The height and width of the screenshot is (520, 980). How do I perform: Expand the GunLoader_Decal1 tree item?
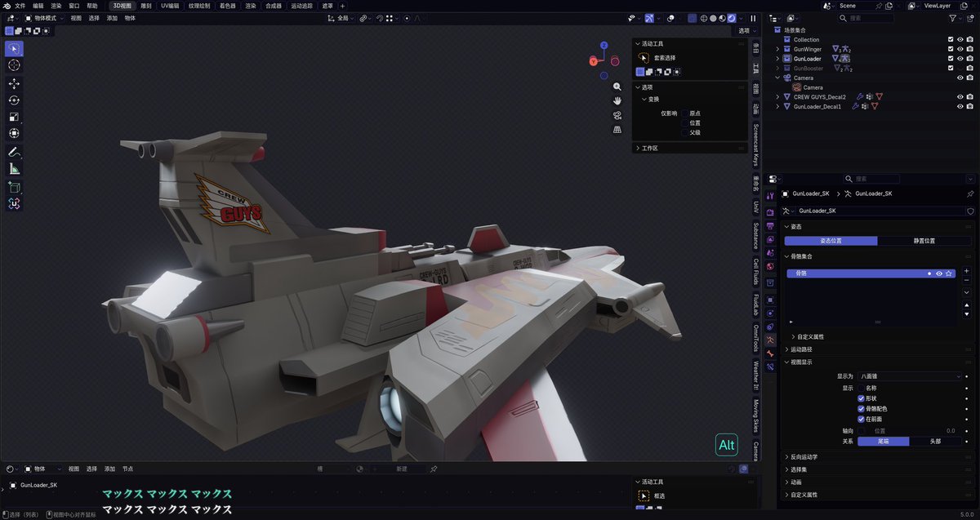pos(777,106)
